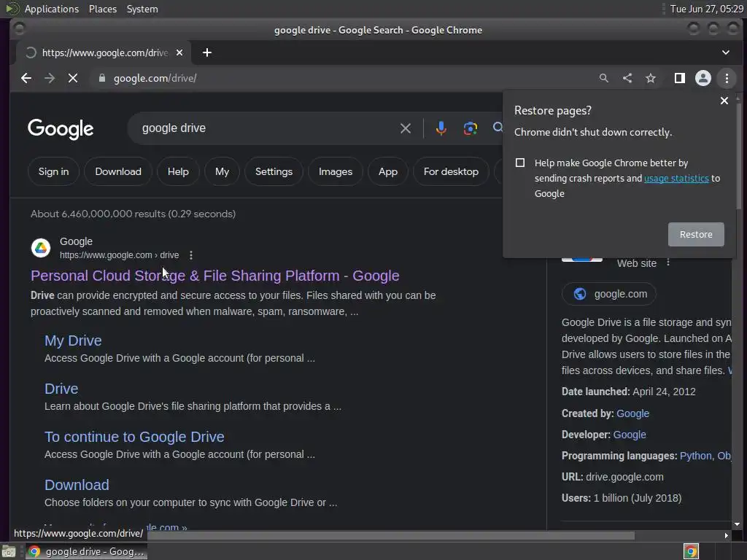747x560 pixels.
Task: Open the first result's three-dot options
Action: click(191, 255)
